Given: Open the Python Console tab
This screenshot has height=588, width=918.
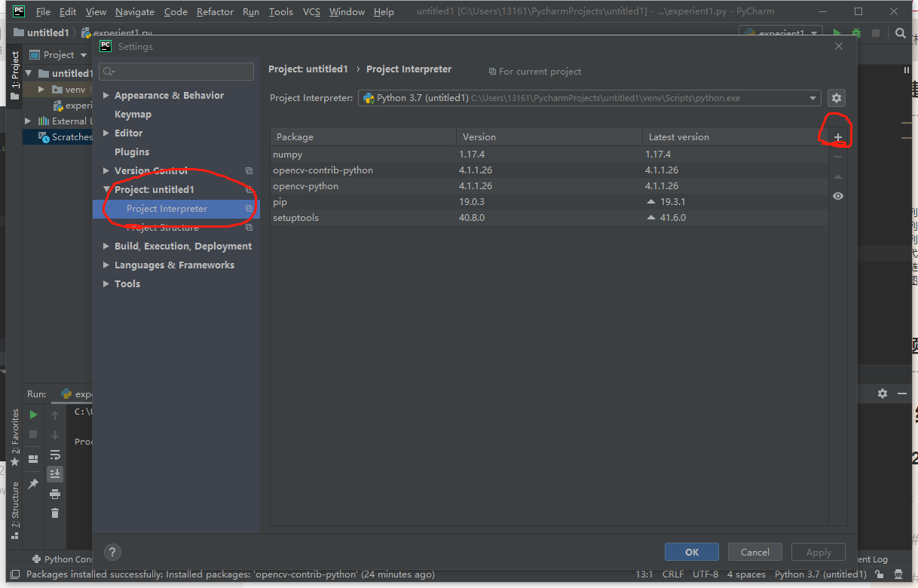Looking at the screenshot, I should click(63, 559).
